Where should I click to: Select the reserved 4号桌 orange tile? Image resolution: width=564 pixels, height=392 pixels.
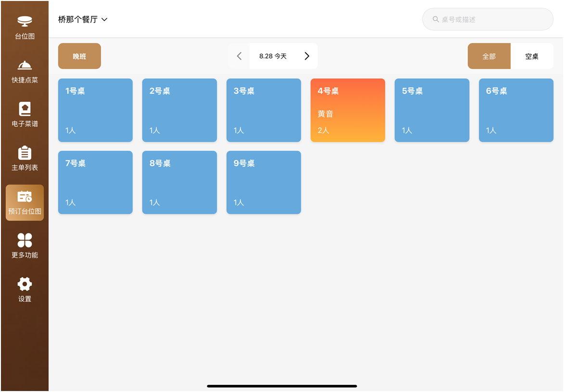[x=348, y=110]
